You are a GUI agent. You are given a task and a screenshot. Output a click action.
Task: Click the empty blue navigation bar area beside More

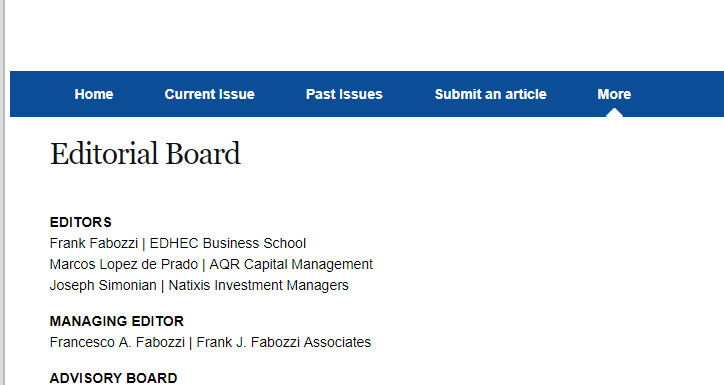click(x=679, y=94)
